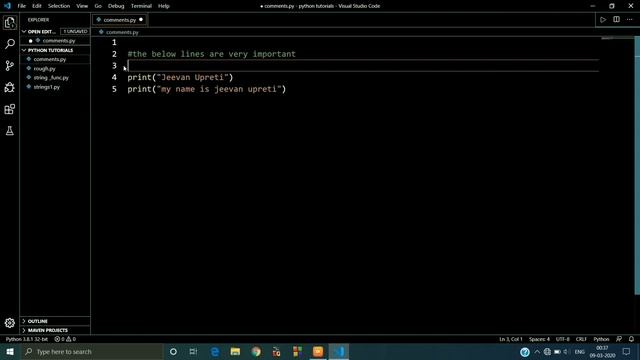Open volume control in system tray

[566, 351]
